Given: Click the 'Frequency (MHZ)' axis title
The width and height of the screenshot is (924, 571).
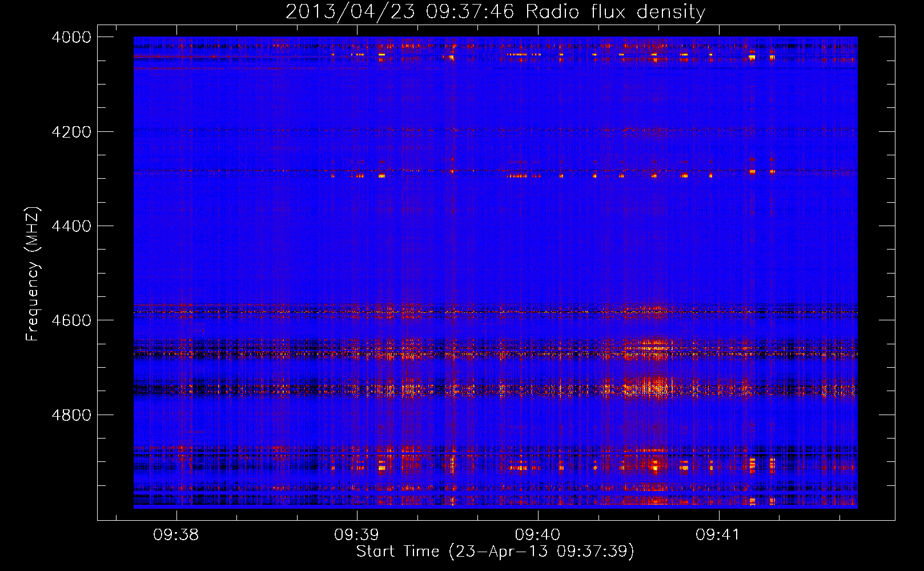Looking at the screenshot, I should click(x=33, y=274).
